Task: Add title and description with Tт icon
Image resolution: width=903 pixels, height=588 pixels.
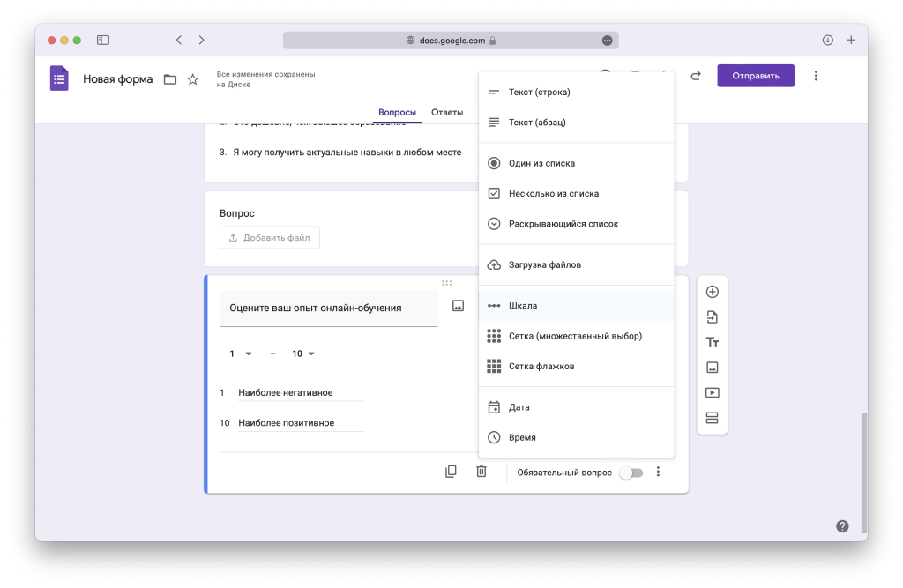Action: point(712,343)
